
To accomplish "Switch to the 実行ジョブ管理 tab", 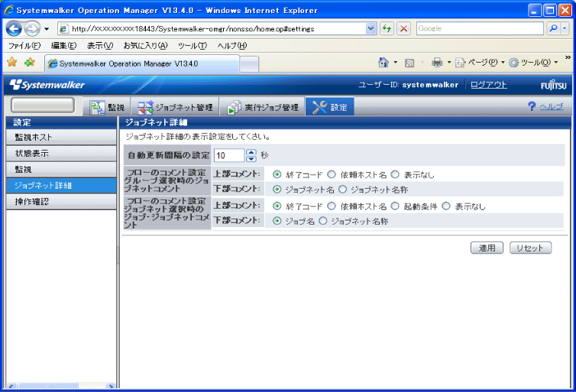I will click(262, 107).
